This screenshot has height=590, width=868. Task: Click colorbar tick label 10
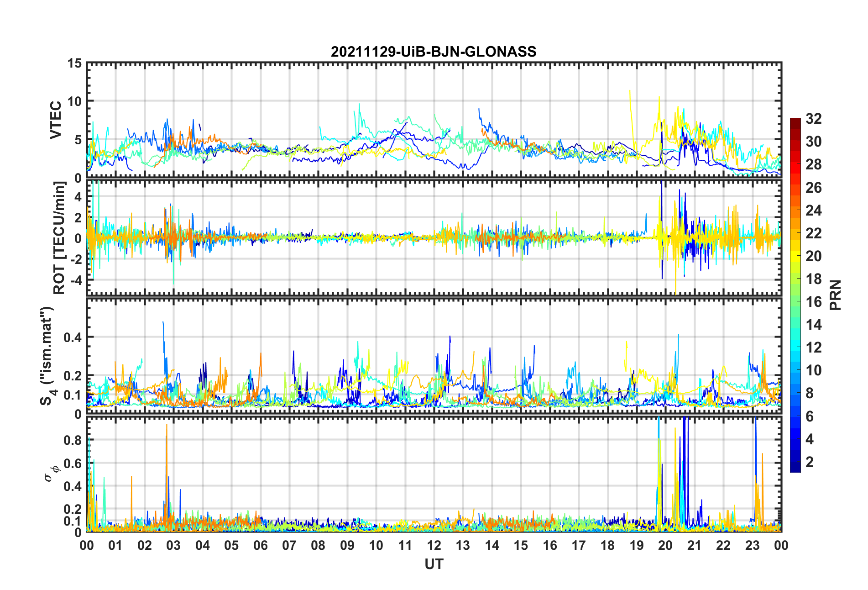[813, 370]
